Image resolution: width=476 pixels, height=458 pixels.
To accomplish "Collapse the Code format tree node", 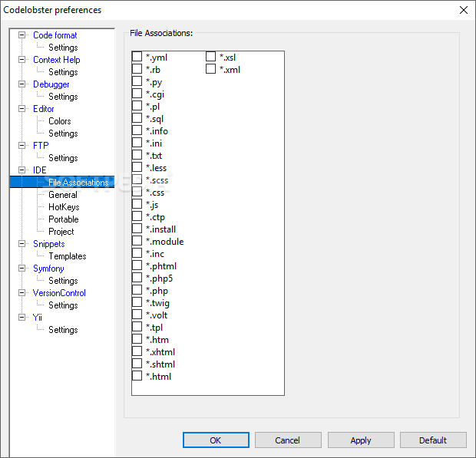I will point(21,35).
